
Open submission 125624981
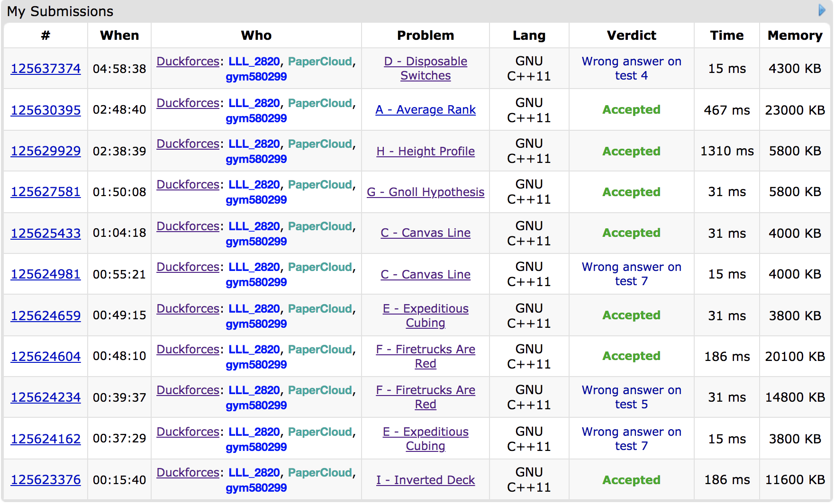coord(45,274)
